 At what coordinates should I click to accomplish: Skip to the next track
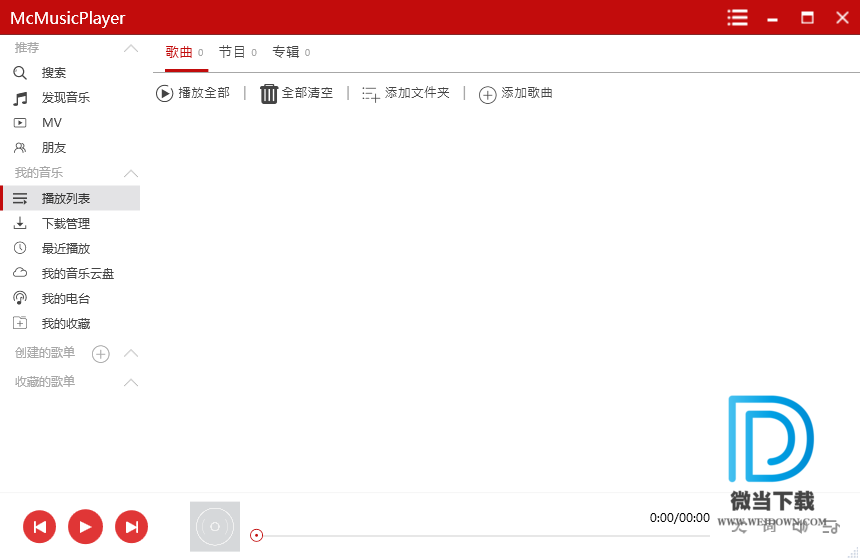click(131, 527)
